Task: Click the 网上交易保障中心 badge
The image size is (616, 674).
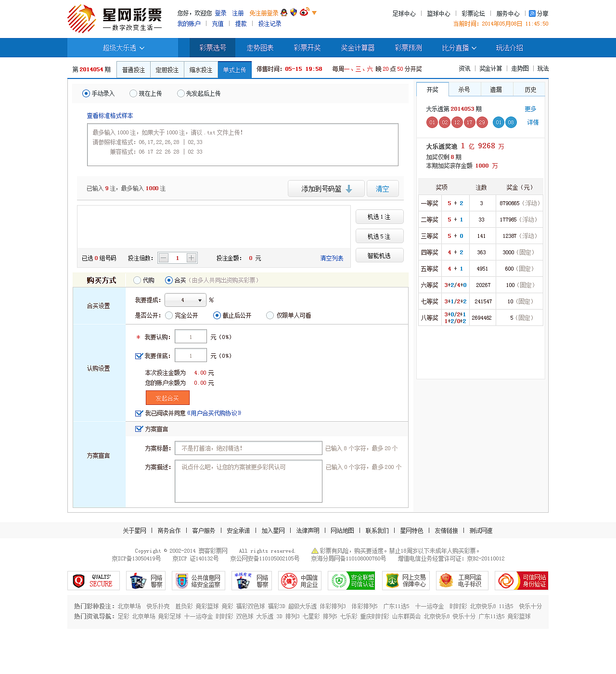Action: point(406,581)
